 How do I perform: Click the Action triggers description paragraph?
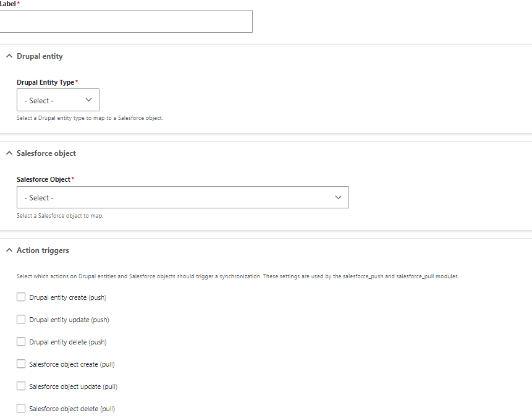238,276
